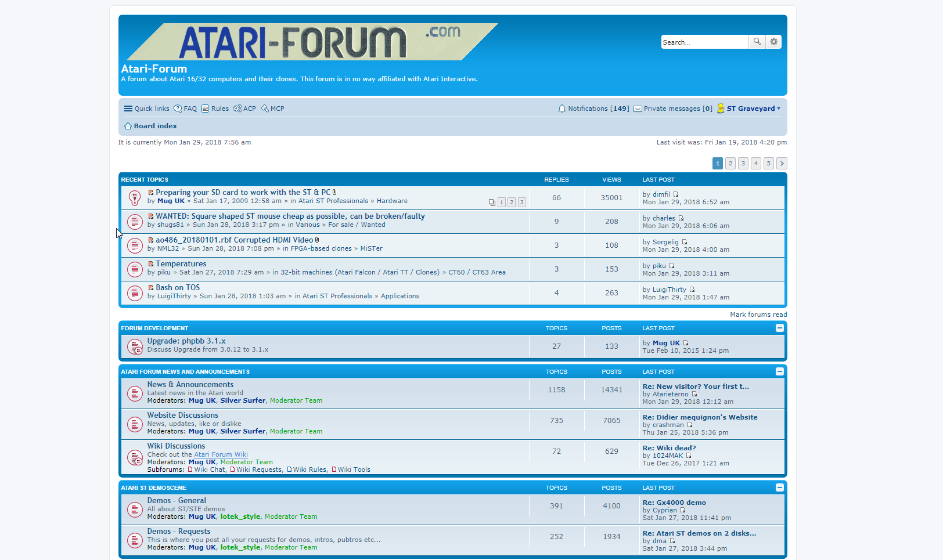Open the Temperatures topic link

(x=181, y=263)
